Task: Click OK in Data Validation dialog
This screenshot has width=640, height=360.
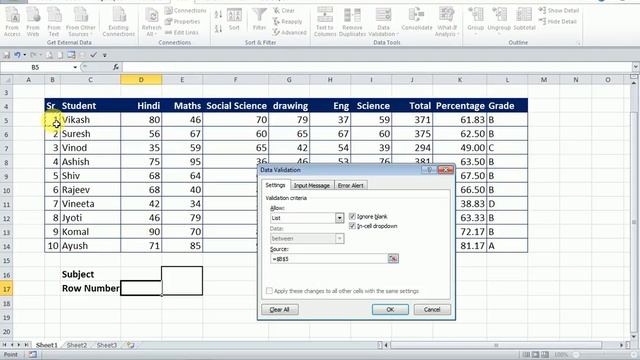Action: pyautogui.click(x=390, y=309)
